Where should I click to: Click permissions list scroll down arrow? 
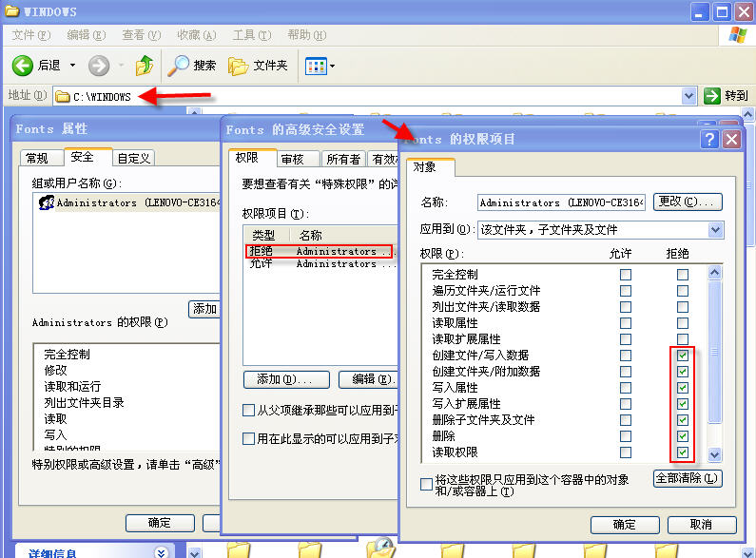tap(714, 454)
